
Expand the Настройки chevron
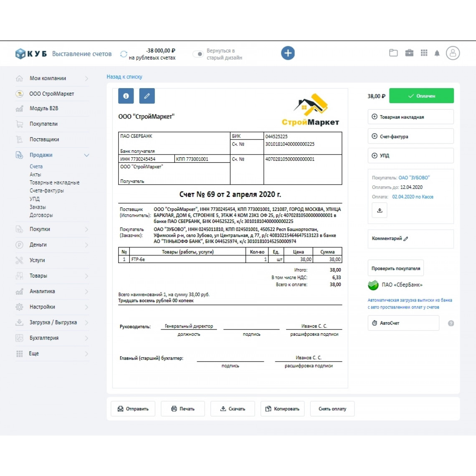pos(86,307)
